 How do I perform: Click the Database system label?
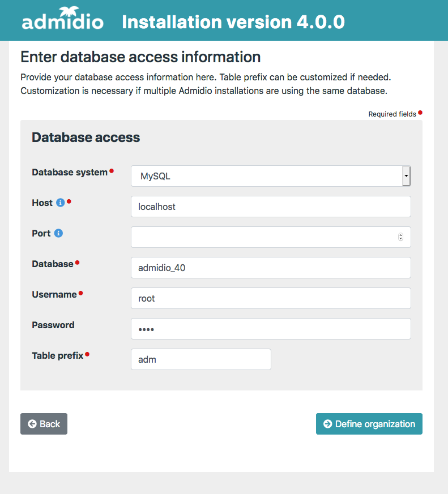(69, 172)
